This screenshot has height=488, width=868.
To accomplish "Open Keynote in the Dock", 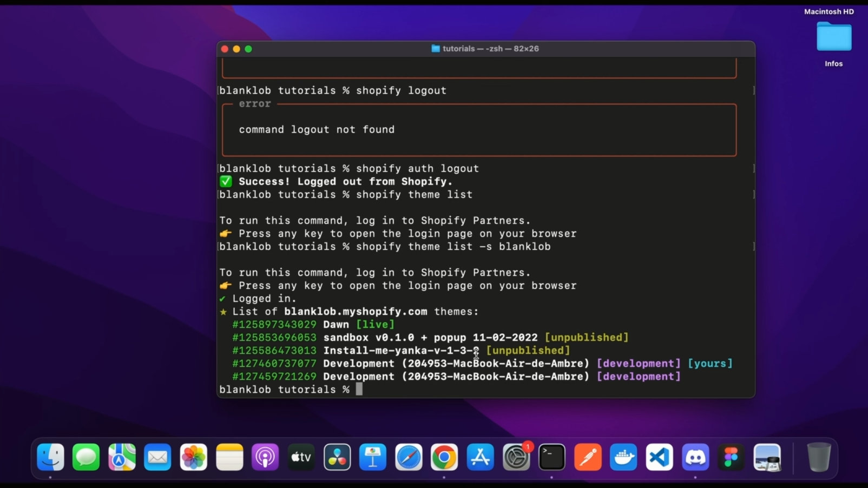I will [x=373, y=457].
